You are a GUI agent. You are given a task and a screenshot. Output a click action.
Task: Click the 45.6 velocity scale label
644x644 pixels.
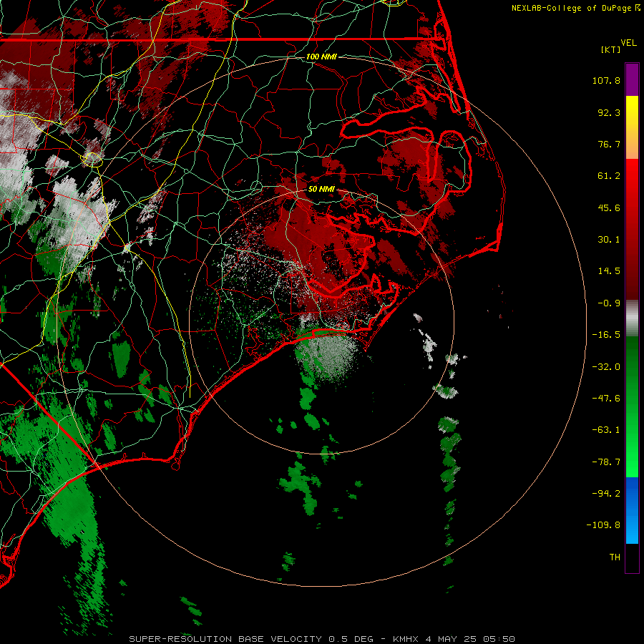pos(609,208)
